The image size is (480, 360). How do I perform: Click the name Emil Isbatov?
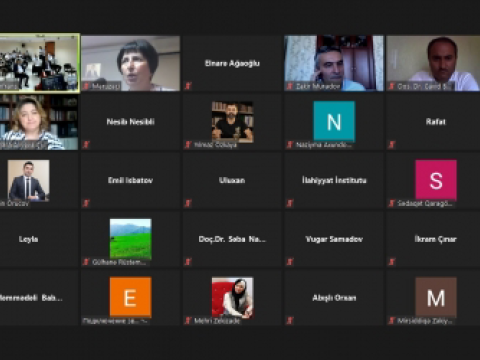pyautogui.click(x=130, y=180)
